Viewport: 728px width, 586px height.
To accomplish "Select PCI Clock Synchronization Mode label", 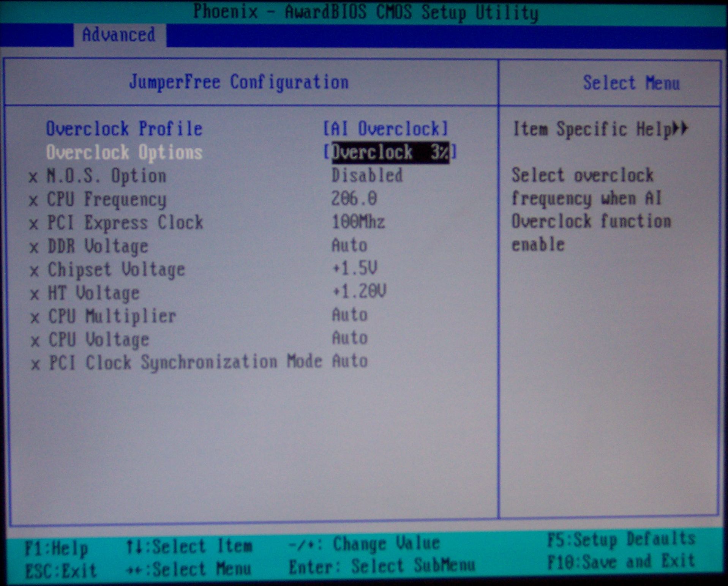I will coord(186,362).
